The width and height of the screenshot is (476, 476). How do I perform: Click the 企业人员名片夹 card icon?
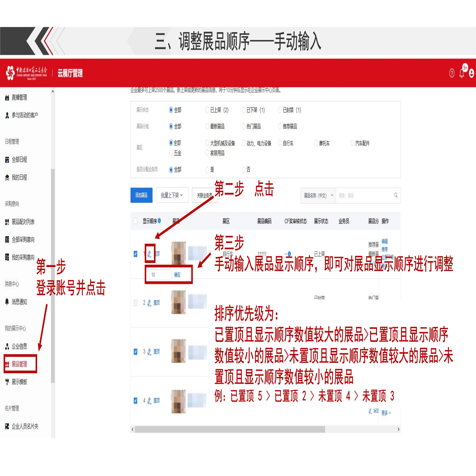pos(7,426)
